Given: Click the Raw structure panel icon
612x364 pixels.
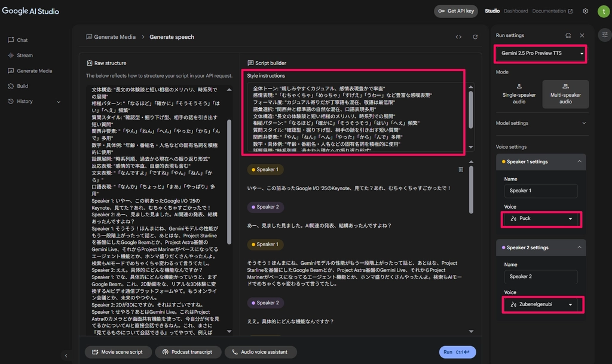Looking at the screenshot, I should [90, 63].
